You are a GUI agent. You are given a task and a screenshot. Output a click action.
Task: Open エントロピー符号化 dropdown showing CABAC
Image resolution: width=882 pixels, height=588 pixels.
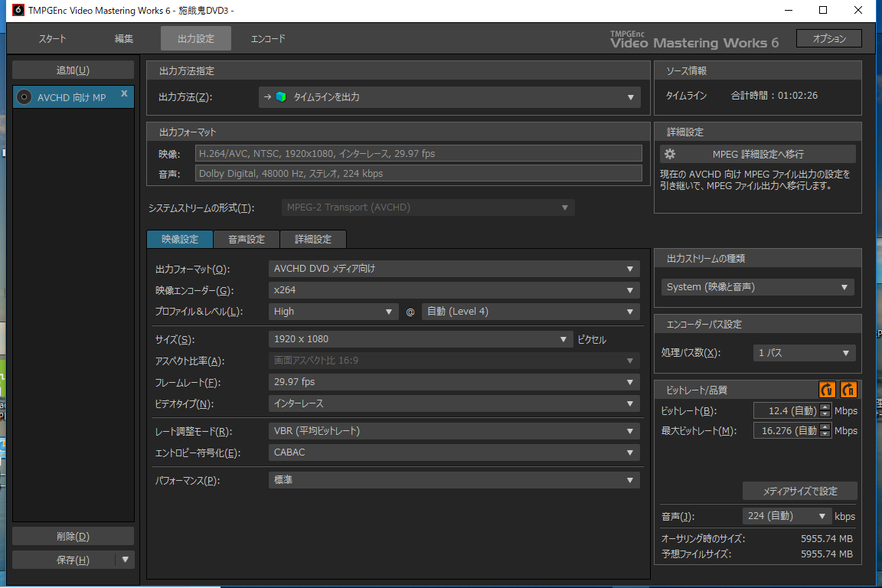tap(454, 452)
